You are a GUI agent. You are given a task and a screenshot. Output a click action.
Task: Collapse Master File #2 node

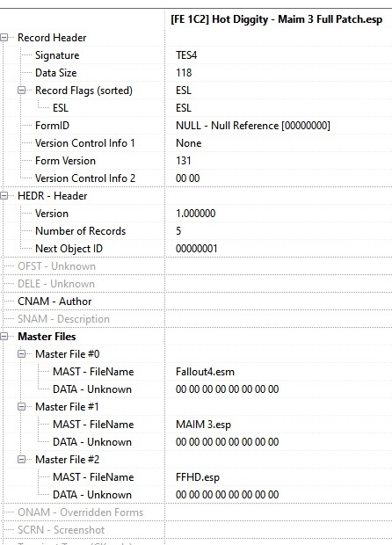22,460
